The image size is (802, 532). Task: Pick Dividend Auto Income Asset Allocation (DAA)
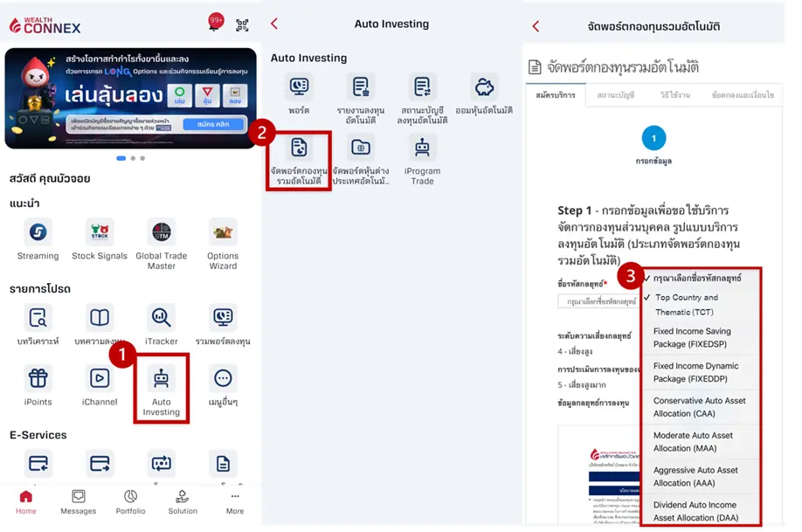[695, 510]
